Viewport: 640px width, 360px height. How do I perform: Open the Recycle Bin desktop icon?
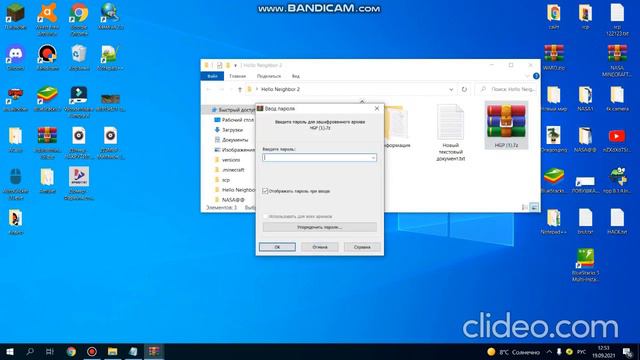[79, 57]
